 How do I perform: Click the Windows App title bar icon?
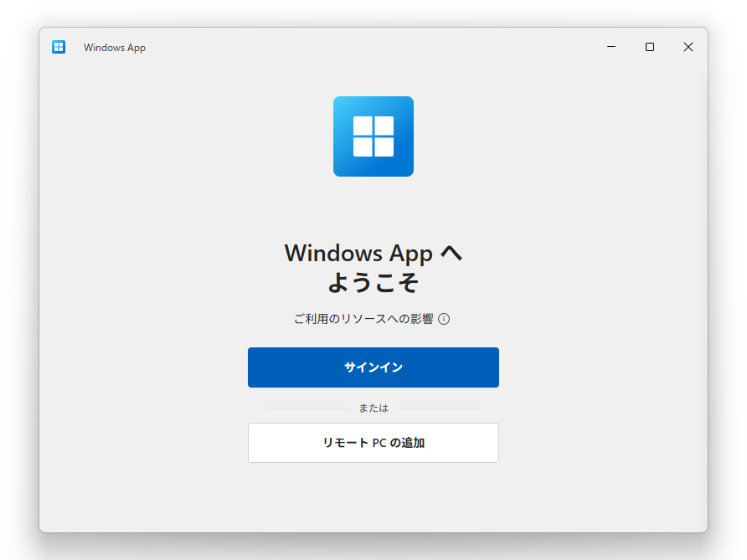[x=59, y=47]
